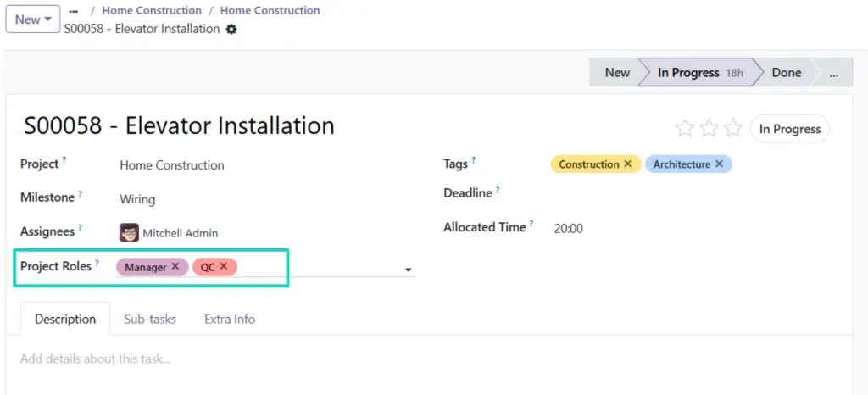Edit the task title S00058 - Elevator Installation
The height and width of the screenshot is (395, 868).
pos(179,126)
